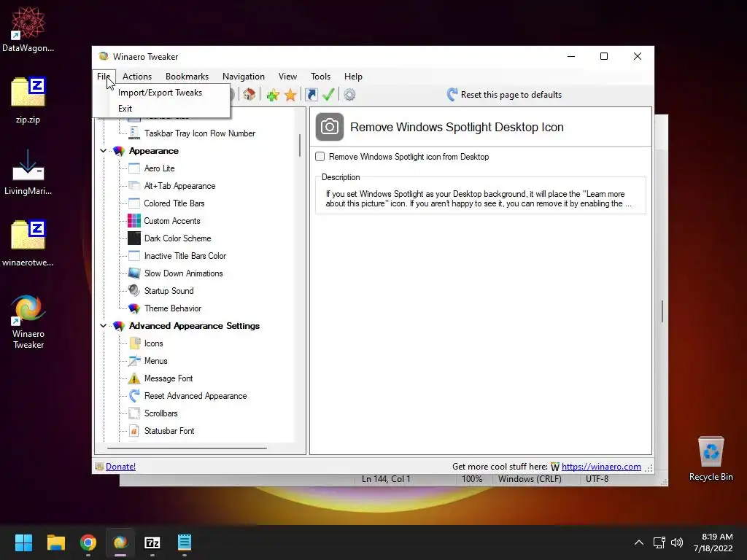Select the Recycle Bin desktop icon
Screen dimensions: 747x560
[x=711, y=458]
